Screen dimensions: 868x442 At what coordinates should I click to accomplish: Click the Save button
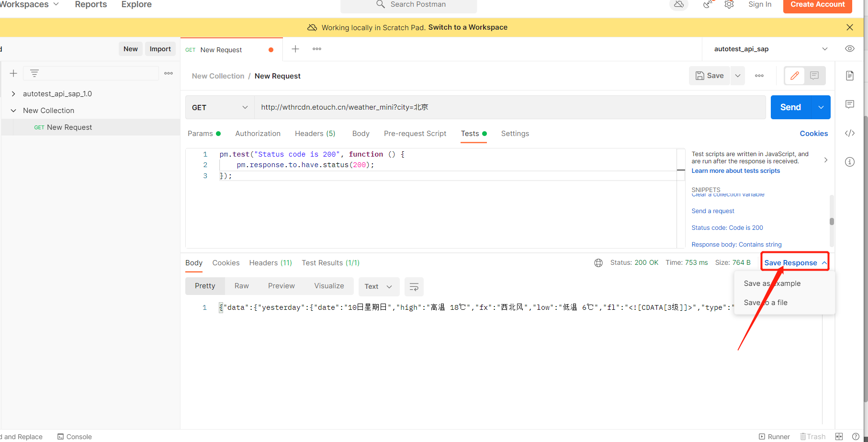pos(710,76)
